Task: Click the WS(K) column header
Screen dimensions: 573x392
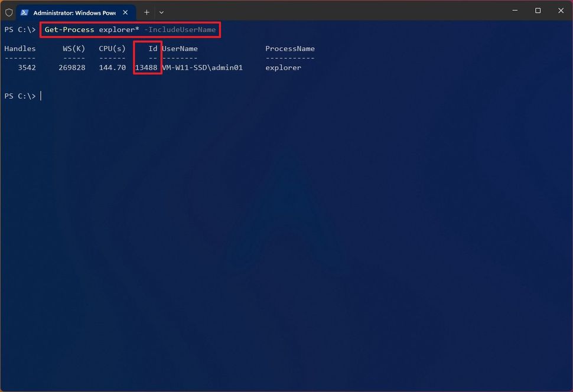Action: point(73,48)
